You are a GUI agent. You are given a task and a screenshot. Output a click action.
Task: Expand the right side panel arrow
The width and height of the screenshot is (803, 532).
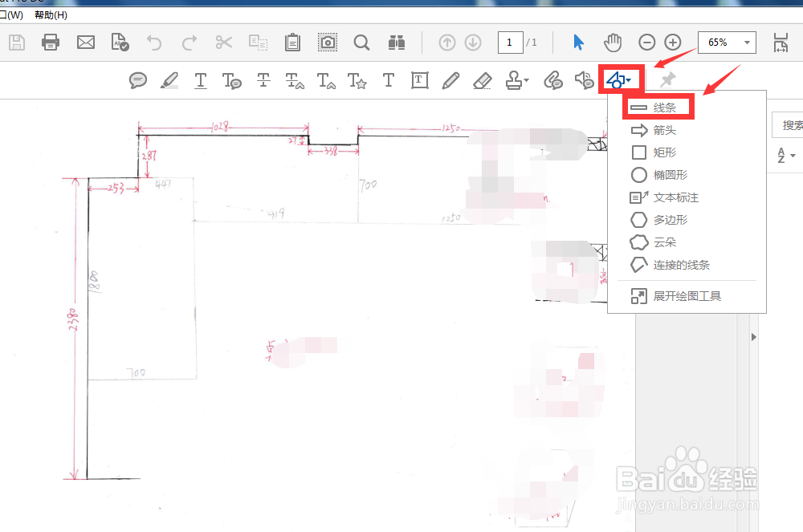(x=753, y=337)
